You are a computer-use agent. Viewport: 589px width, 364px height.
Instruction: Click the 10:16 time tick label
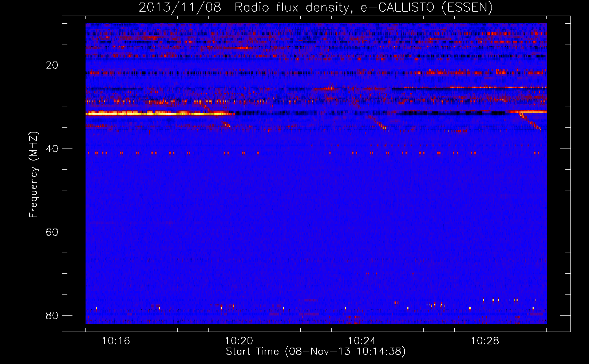pos(116,341)
